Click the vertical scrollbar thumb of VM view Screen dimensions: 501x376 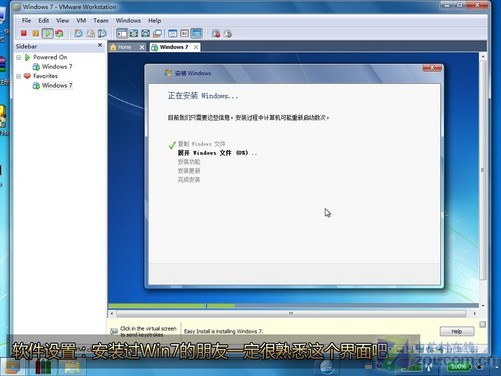click(x=483, y=170)
